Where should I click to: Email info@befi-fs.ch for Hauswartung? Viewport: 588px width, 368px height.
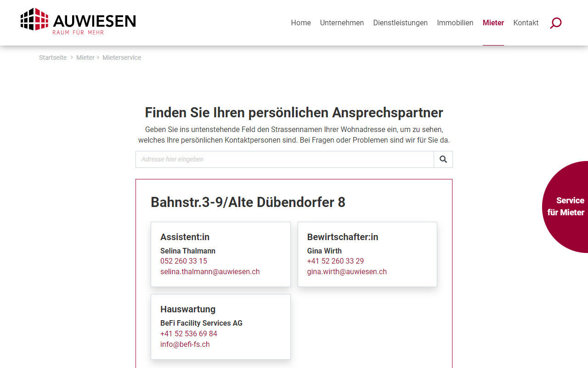(x=185, y=344)
